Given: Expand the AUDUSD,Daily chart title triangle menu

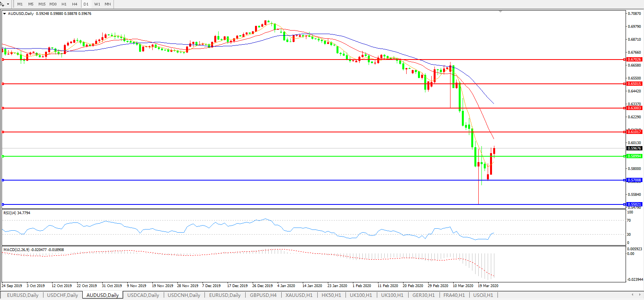Looking at the screenshot, I should (x=5, y=14).
